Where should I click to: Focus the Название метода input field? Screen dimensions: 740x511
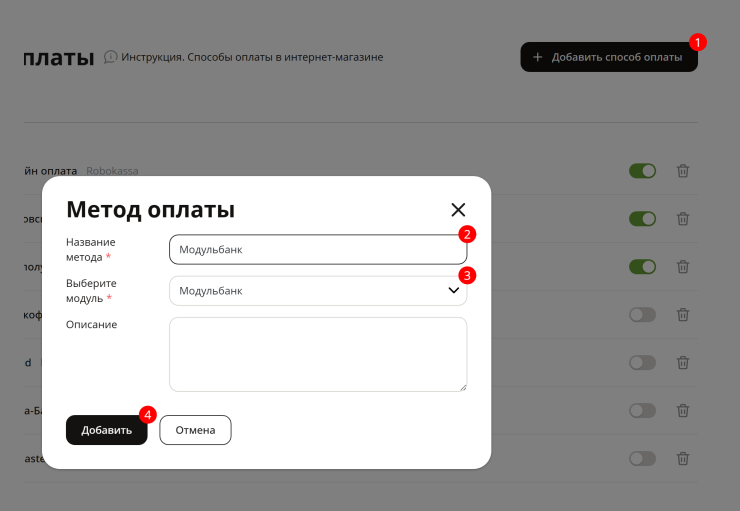tap(318, 250)
